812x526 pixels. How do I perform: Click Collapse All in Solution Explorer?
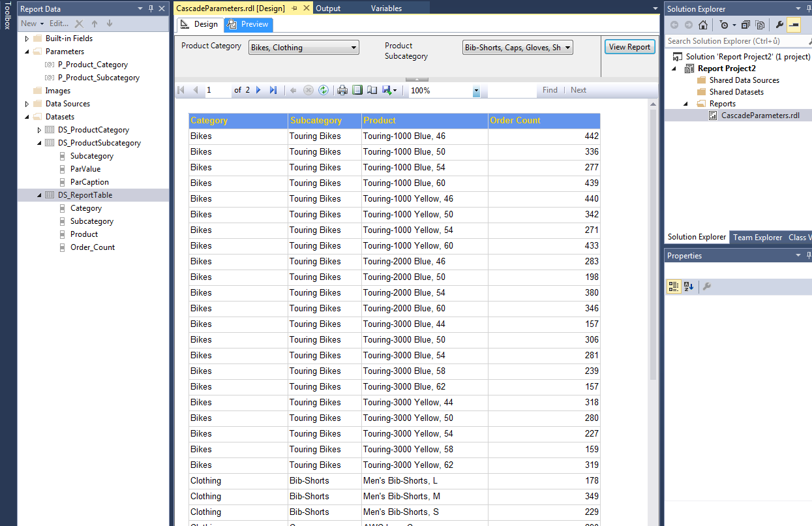(745, 25)
